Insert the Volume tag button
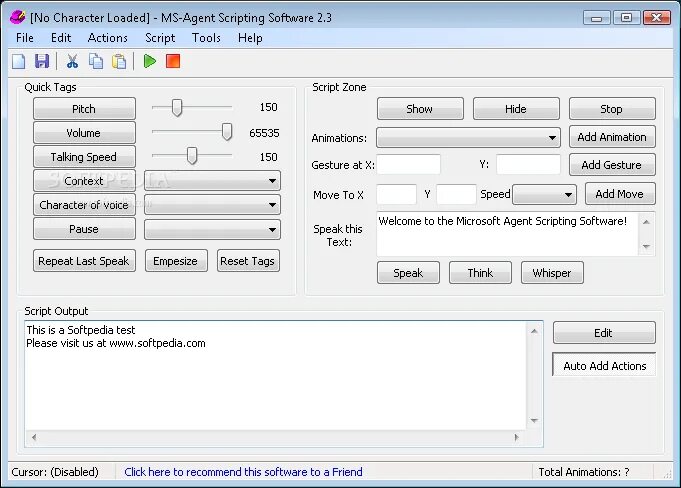The image size is (681, 488). [84, 132]
